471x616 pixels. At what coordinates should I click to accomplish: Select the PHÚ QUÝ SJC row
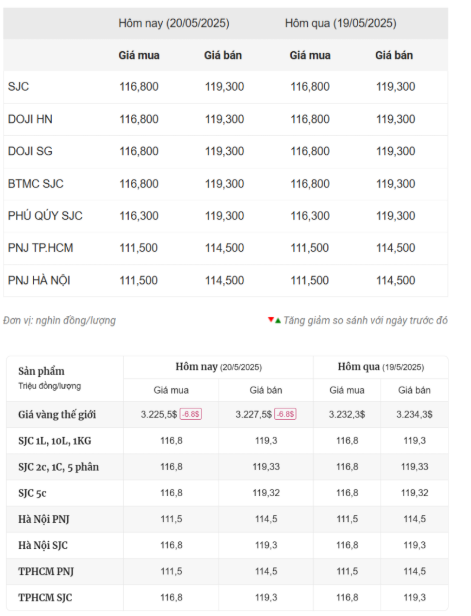pos(225,216)
